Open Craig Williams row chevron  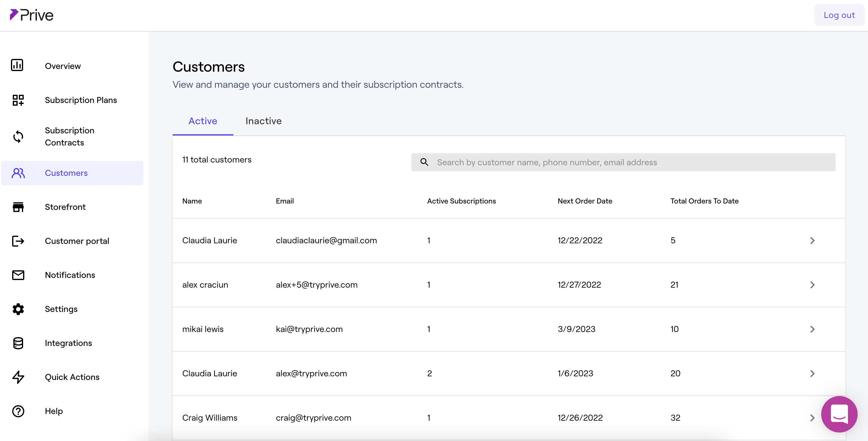coord(812,418)
